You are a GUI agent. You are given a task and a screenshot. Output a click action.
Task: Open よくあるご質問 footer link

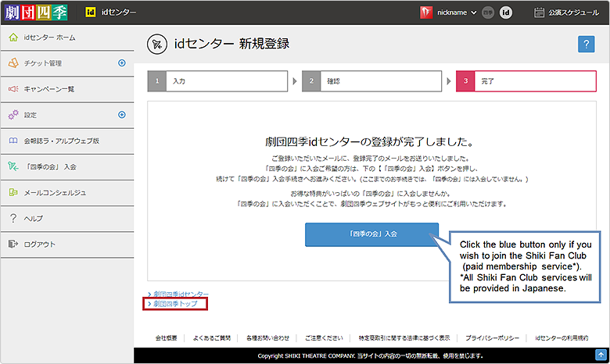[212, 338]
